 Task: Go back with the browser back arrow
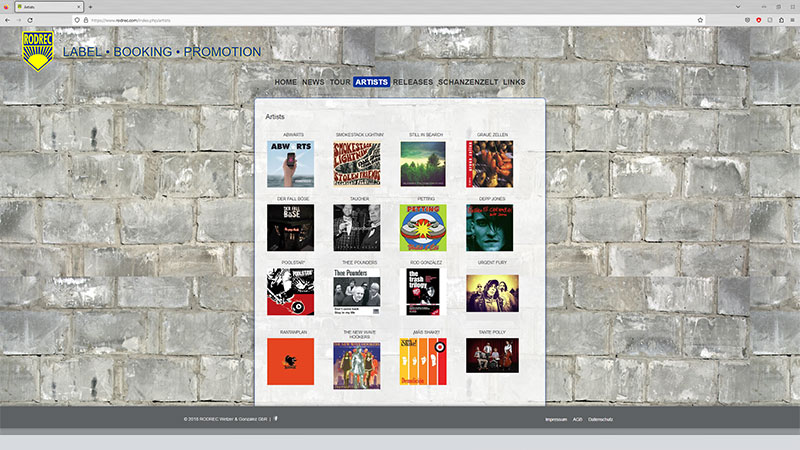8,20
